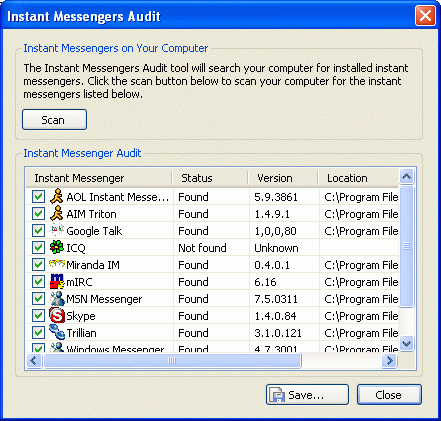The width and height of the screenshot is (441, 421).
Task: Click version 0.4.0.1 cell
Action: point(272,265)
